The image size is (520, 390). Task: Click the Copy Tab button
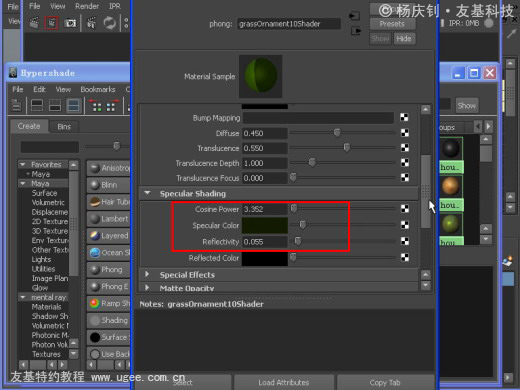[385, 382]
